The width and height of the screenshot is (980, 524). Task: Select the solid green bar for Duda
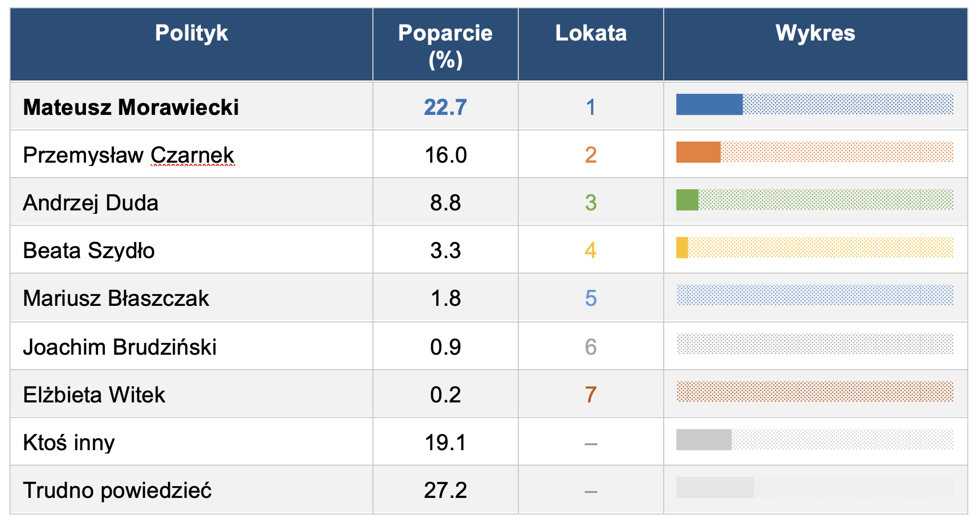coord(687,200)
